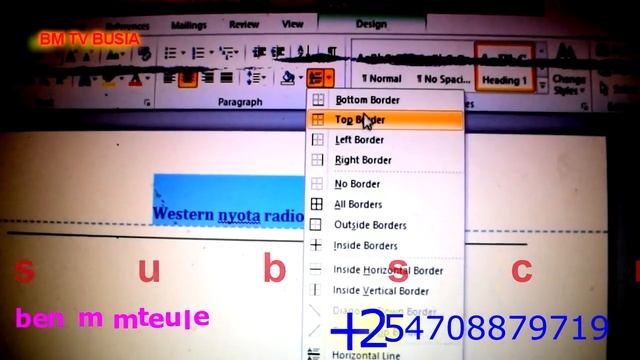Click the styles gallery up arrow
This screenshot has height=360, width=640.
tap(542, 51)
